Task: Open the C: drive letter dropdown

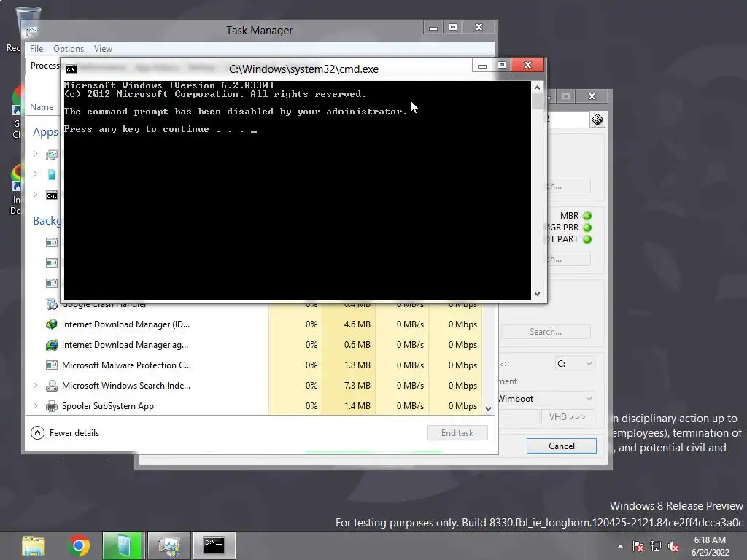Action: click(x=574, y=364)
